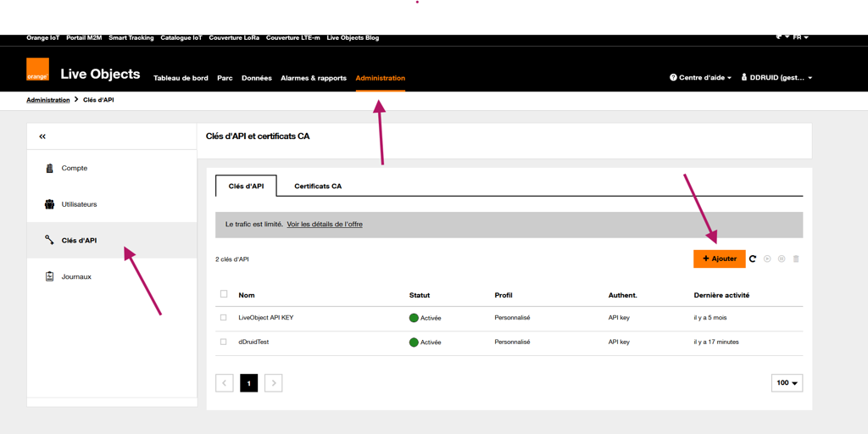
Task: Click the Utilisateurs people icon
Action: (x=49, y=204)
